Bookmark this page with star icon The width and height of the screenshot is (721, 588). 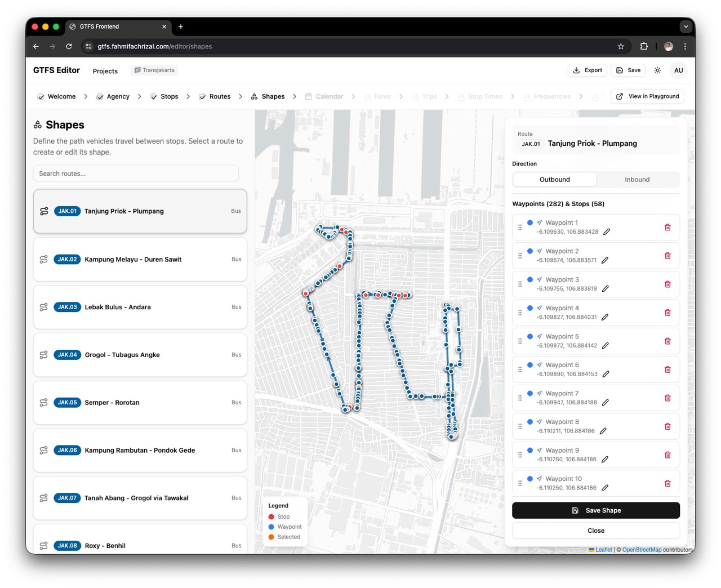[621, 47]
